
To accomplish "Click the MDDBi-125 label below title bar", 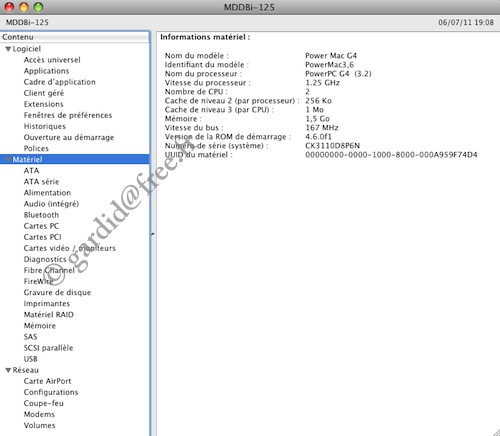I will coord(27,23).
